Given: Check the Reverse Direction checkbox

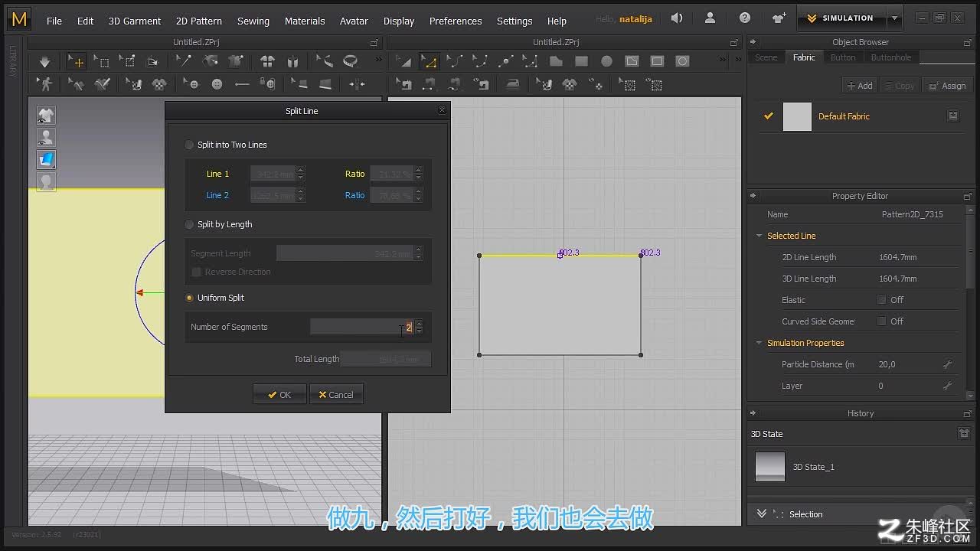Looking at the screenshot, I should [196, 272].
